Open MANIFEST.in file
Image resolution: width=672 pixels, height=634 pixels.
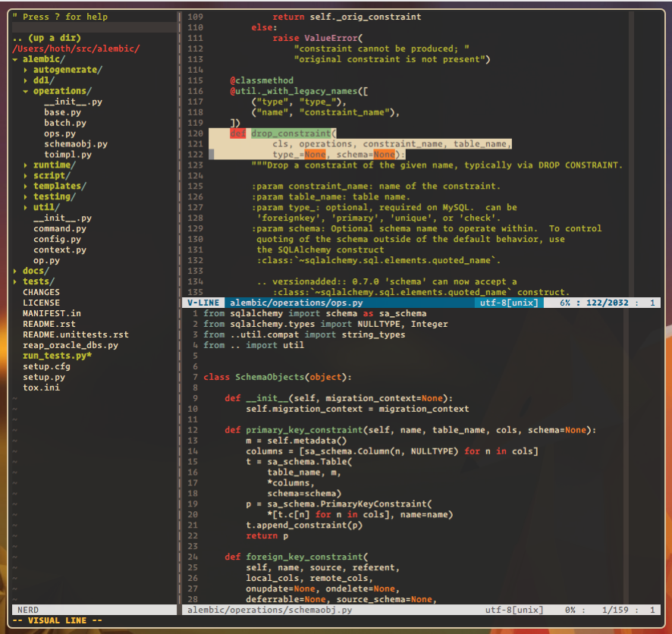(x=52, y=313)
